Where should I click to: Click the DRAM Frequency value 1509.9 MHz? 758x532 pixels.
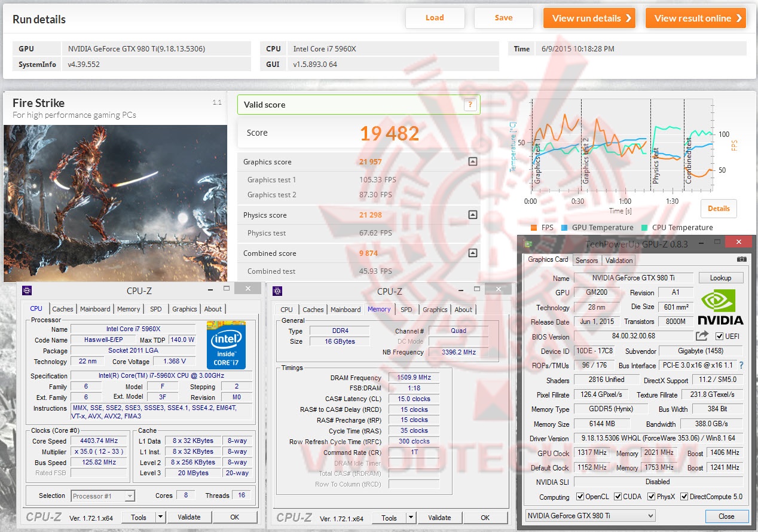pos(414,378)
